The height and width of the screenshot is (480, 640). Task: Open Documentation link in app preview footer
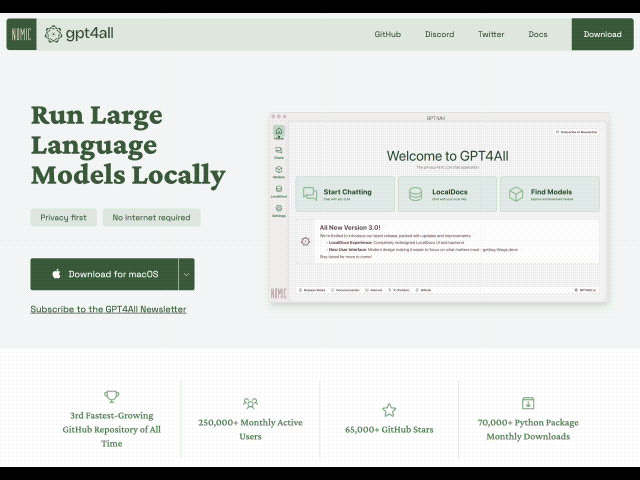pyautogui.click(x=345, y=290)
